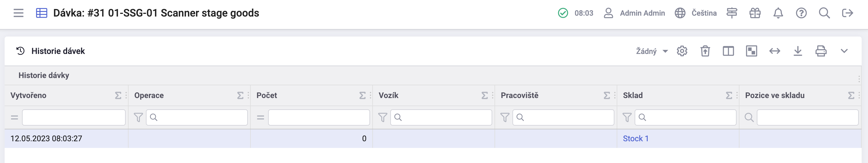This screenshot has height=163, width=868.
Task: Open the Admin Admin user menu
Action: [x=634, y=13]
